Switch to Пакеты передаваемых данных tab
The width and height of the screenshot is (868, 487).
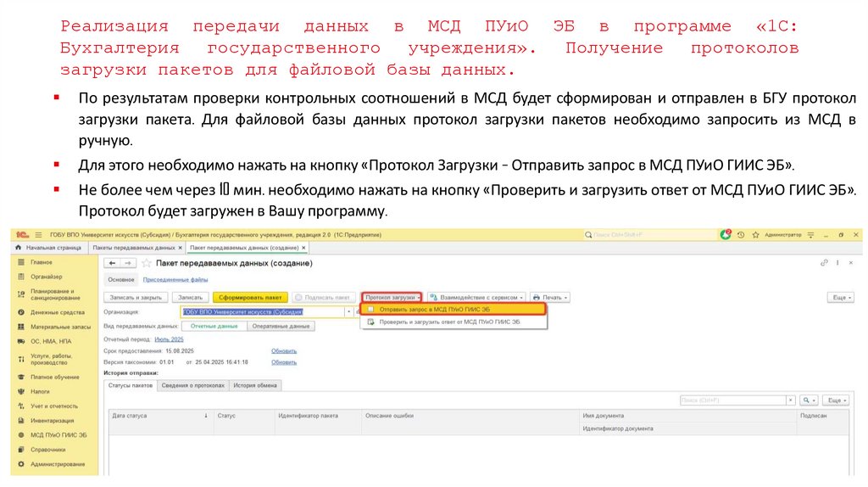133,248
